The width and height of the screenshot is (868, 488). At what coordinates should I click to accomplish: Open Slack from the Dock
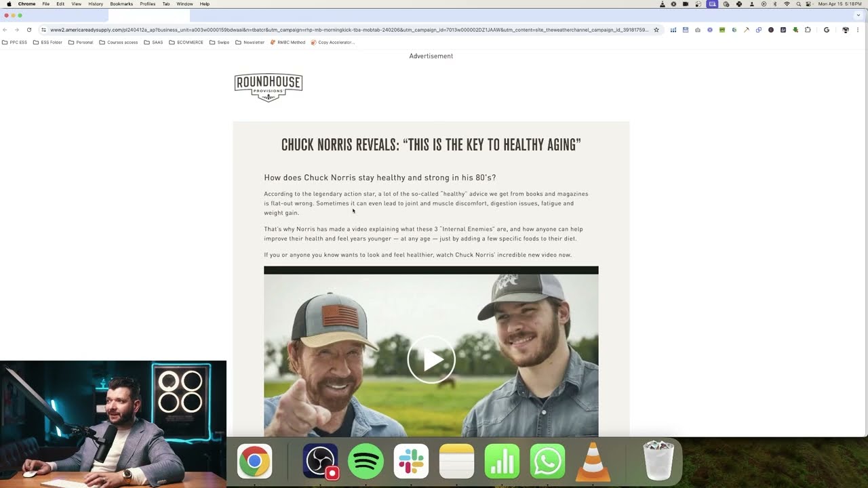(411, 462)
